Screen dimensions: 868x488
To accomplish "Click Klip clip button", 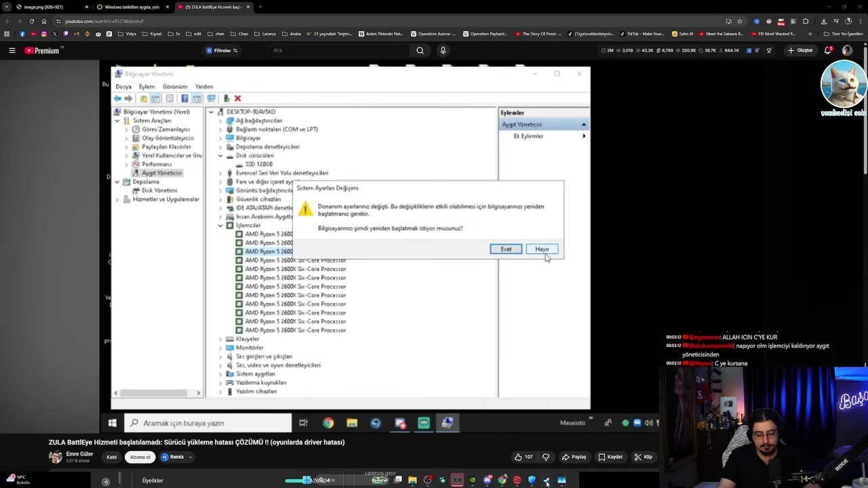I will pos(643,457).
